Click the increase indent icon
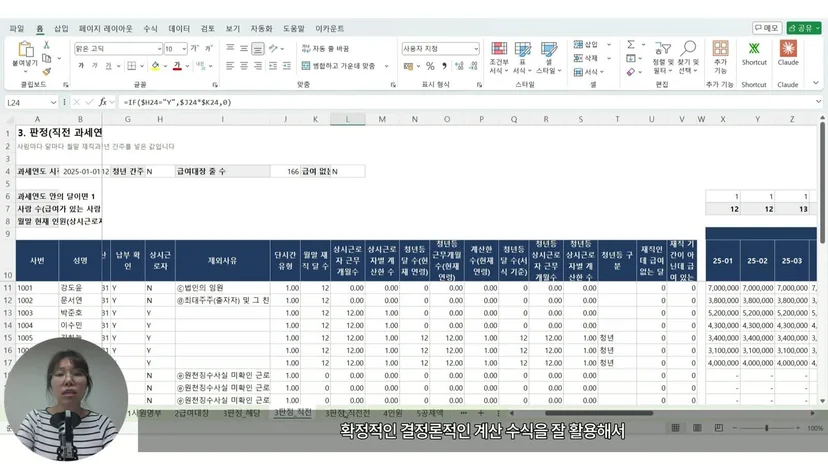 pyautogui.click(x=287, y=66)
